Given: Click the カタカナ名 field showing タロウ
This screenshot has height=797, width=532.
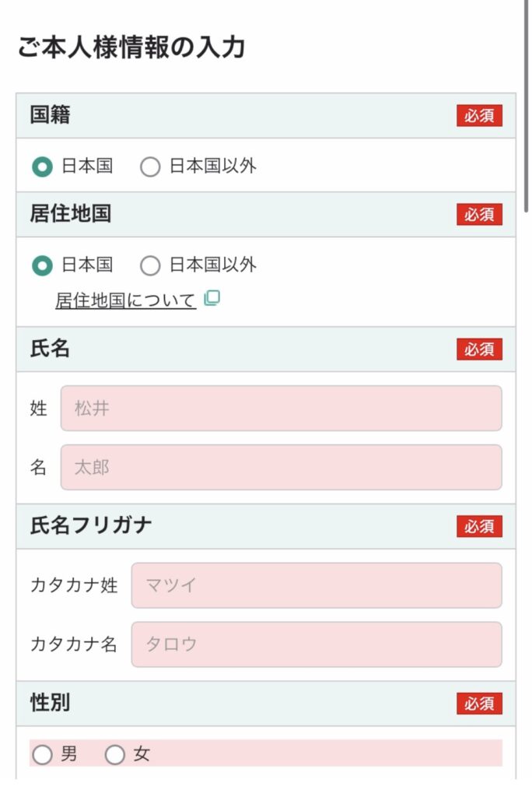Looking at the screenshot, I should tap(317, 644).
